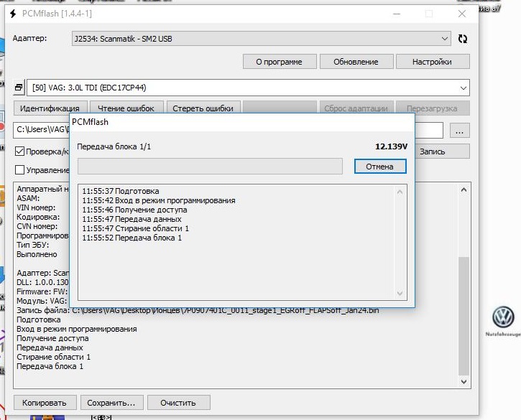This screenshot has width=521, height=420.
Task: Select log row '11:55:37 Подготовка'
Action: pyautogui.click(x=121, y=191)
